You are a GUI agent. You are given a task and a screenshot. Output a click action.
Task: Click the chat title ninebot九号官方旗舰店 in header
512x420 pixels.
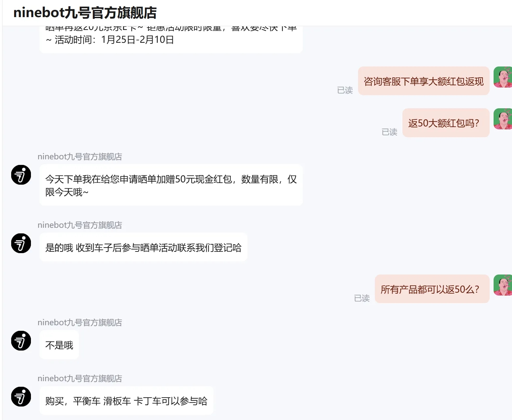coord(85,13)
